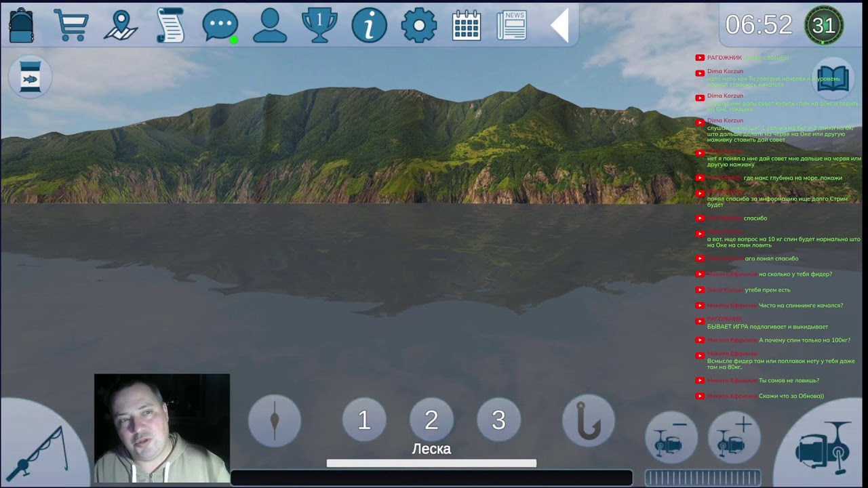The width and height of the screenshot is (868, 488).
Task: Open the player profile
Action: tap(270, 26)
